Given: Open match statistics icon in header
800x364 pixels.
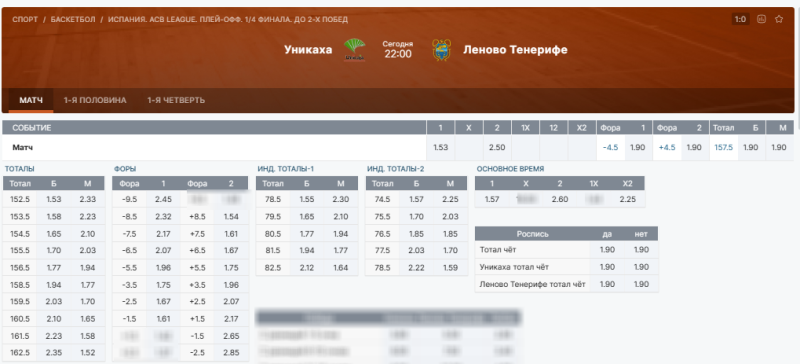Looking at the screenshot, I should point(761,19).
